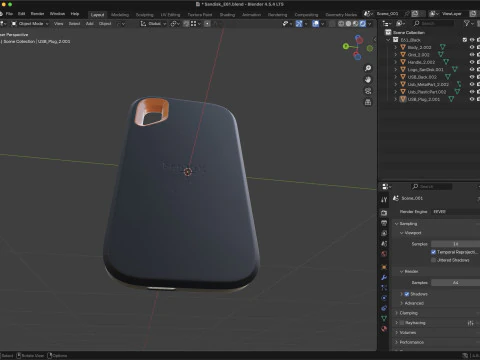
Task: Open the viewport Add menu
Action: coord(90,24)
